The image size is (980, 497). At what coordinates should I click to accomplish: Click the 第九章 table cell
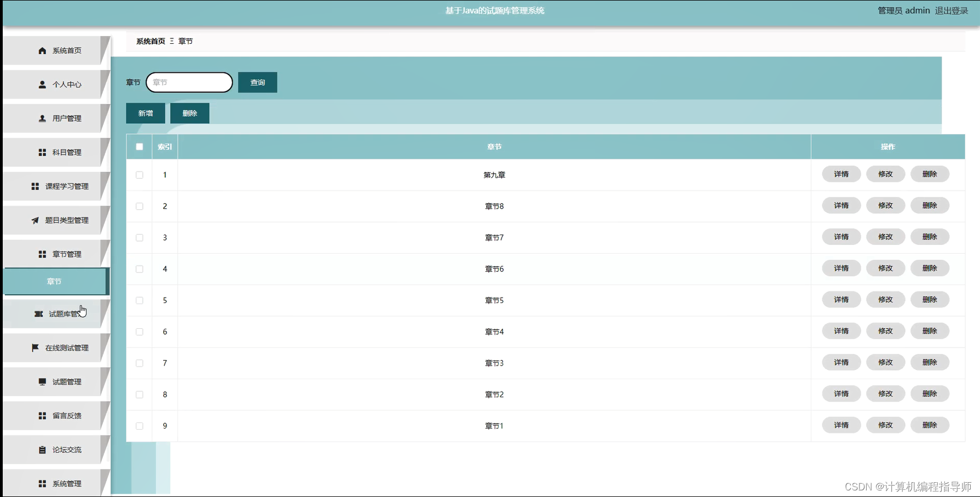coord(494,175)
